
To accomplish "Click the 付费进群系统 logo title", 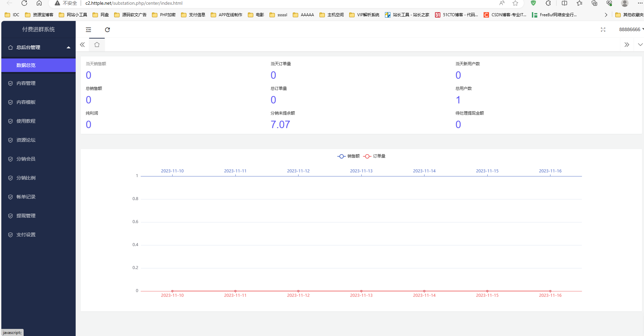I will 38,29.
